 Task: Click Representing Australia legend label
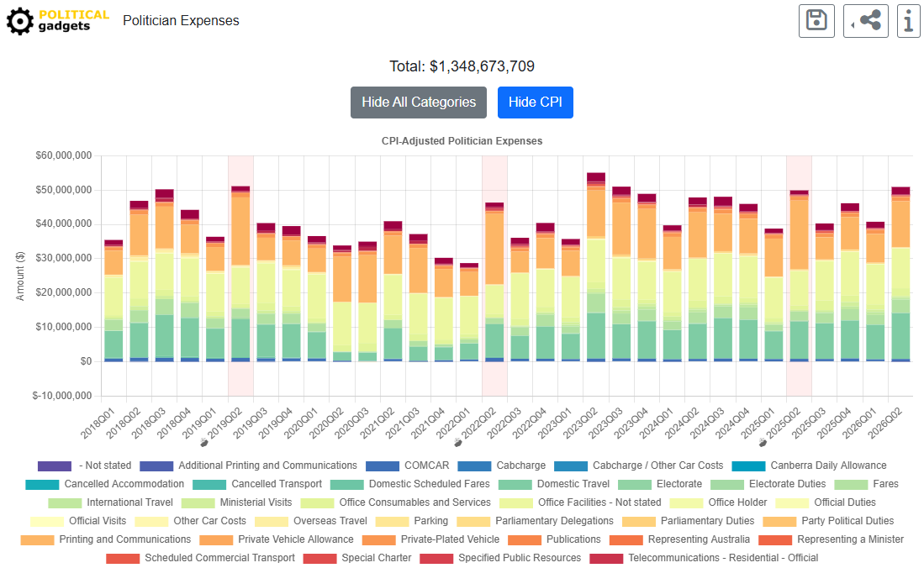699,539
